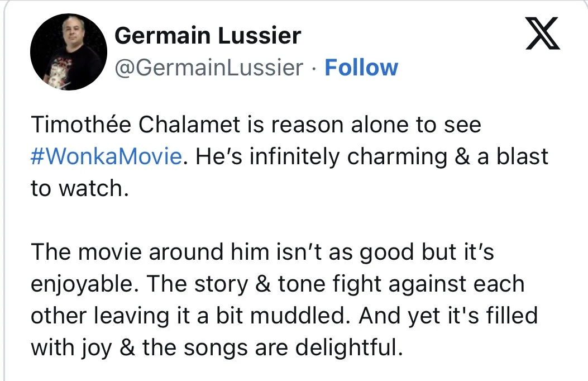Click the @GermainLussier handle
588x381 pixels.
(209, 68)
